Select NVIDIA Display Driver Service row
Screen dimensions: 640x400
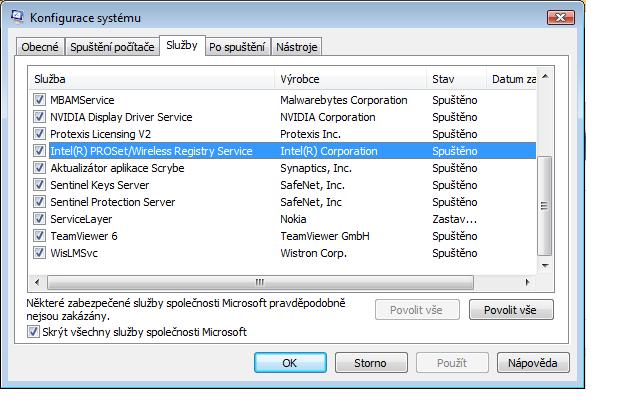coord(121,117)
